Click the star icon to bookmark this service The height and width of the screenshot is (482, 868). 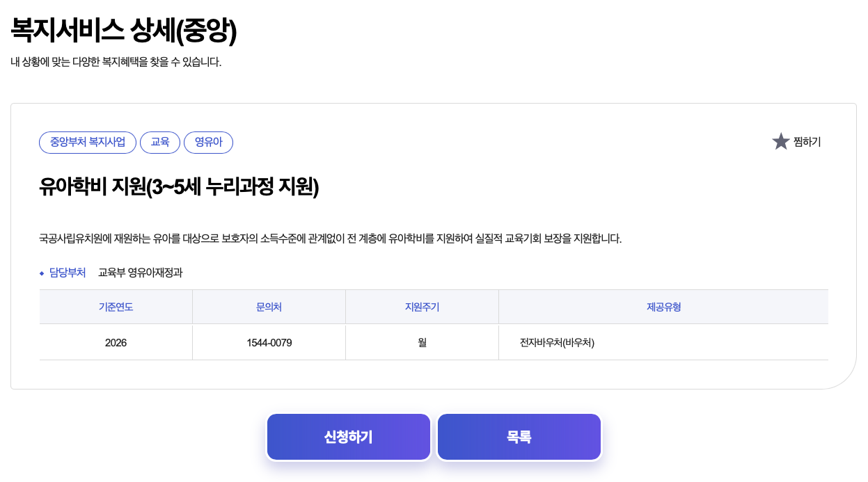pyautogui.click(x=781, y=141)
